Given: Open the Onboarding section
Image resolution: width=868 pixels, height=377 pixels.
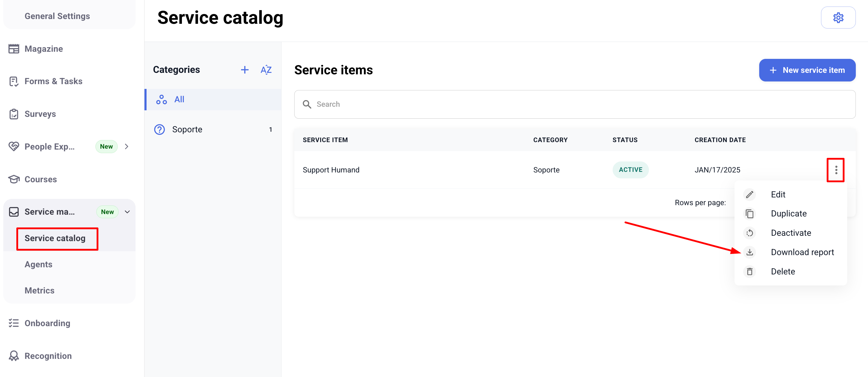Looking at the screenshot, I should click(x=47, y=323).
